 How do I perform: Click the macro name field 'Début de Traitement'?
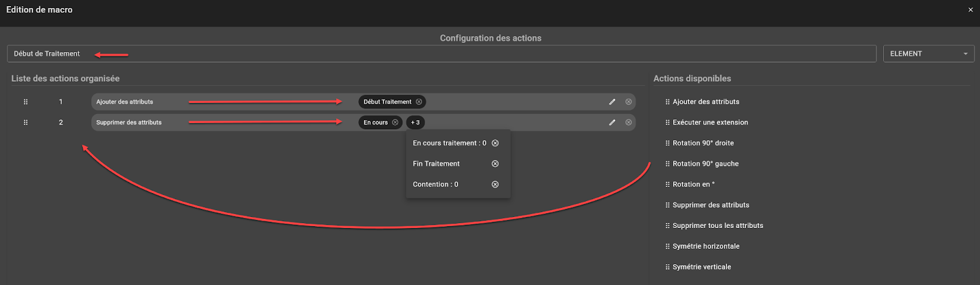click(441, 54)
